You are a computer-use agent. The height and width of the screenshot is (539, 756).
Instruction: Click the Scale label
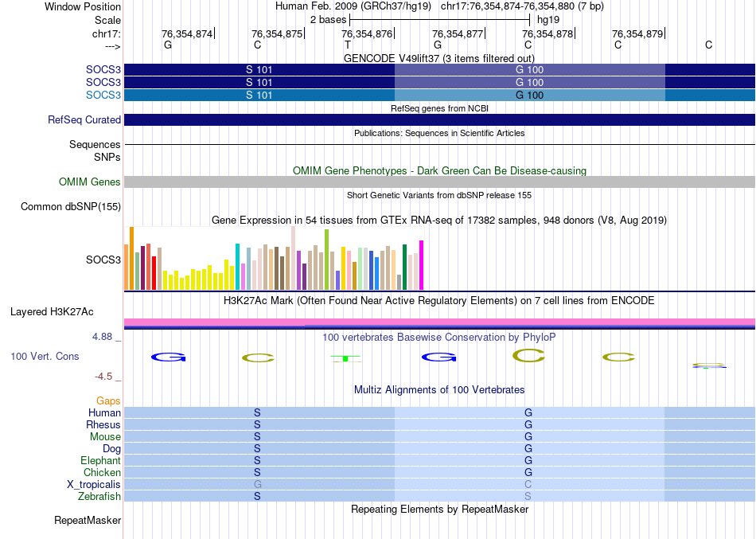[107, 20]
